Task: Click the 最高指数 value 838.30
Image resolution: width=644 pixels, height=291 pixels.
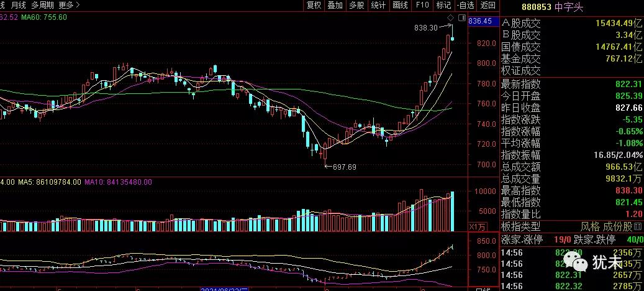Action: [x=628, y=191]
